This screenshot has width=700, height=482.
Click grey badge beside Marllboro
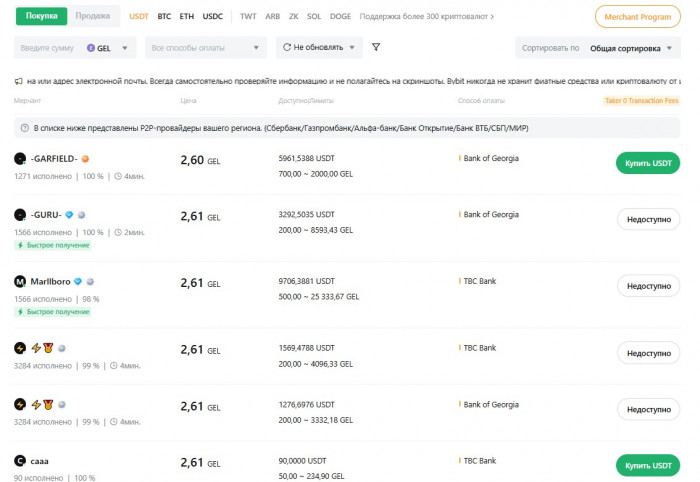tap(90, 281)
